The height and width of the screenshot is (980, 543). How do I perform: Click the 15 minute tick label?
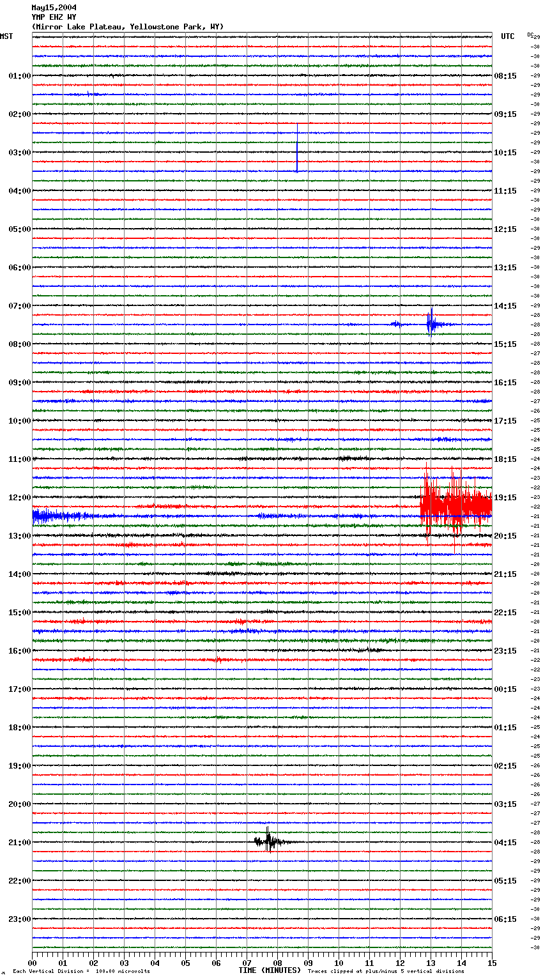492,963
